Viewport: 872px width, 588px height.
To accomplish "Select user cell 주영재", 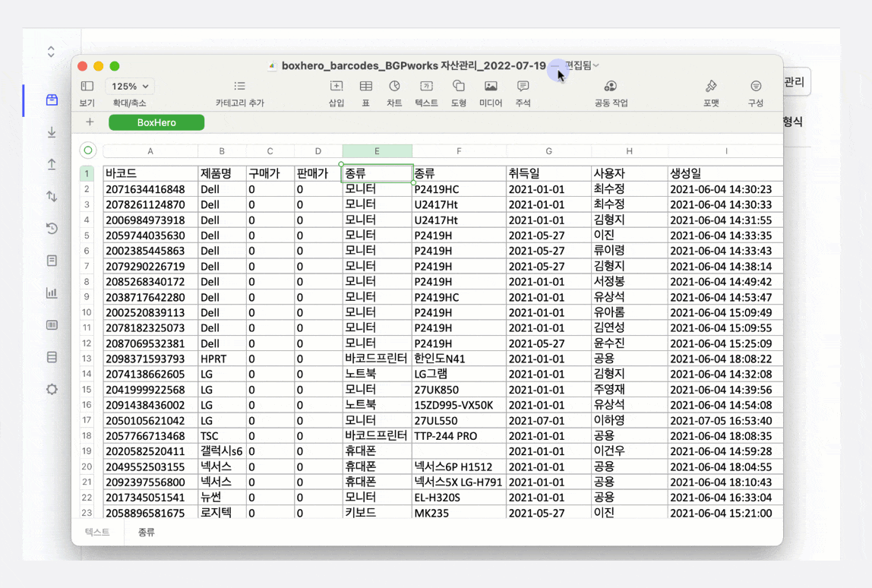I will (x=630, y=390).
